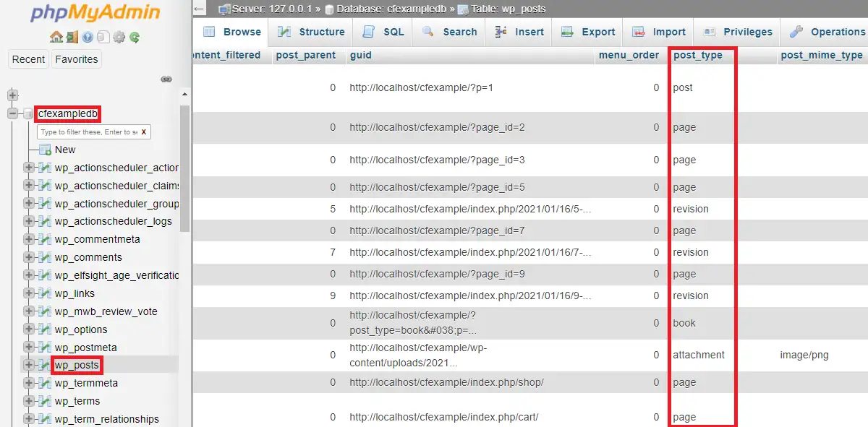Expand the wp_commentmeta tree node
The width and height of the screenshot is (868, 427).
29,239
